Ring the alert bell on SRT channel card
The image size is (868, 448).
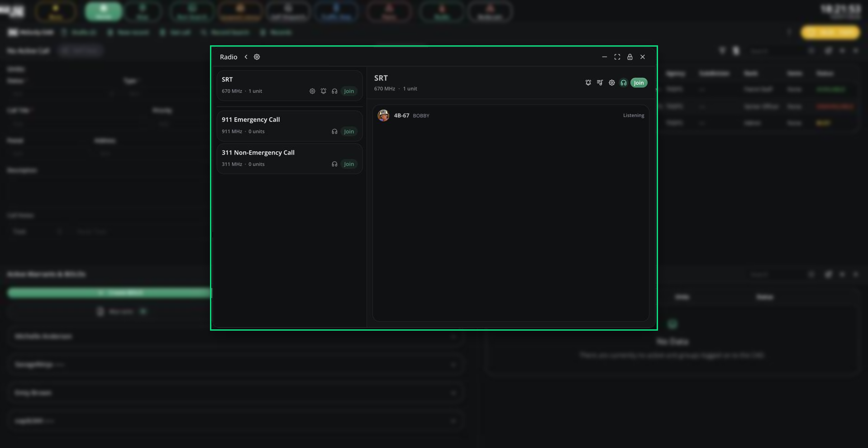(x=324, y=91)
